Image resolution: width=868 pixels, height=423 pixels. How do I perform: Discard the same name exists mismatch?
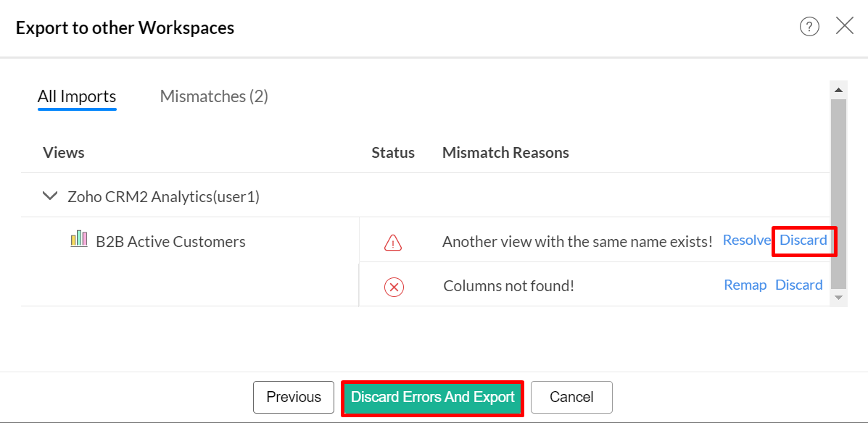[x=803, y=240]
